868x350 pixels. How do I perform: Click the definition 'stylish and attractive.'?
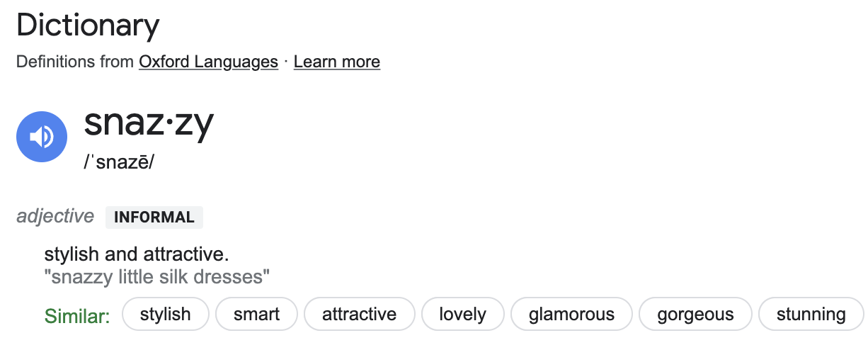[x=137, y=254]
